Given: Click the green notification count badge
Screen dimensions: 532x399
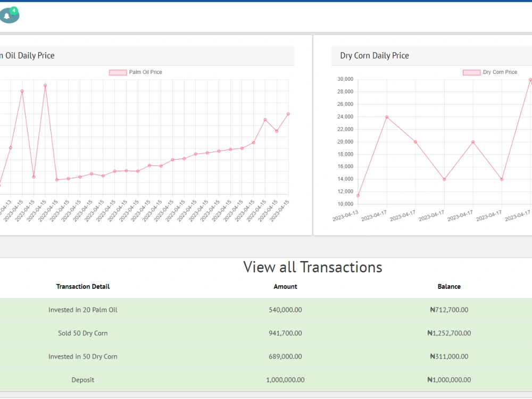Looking at the screenshot, I should tap(14, 11).
